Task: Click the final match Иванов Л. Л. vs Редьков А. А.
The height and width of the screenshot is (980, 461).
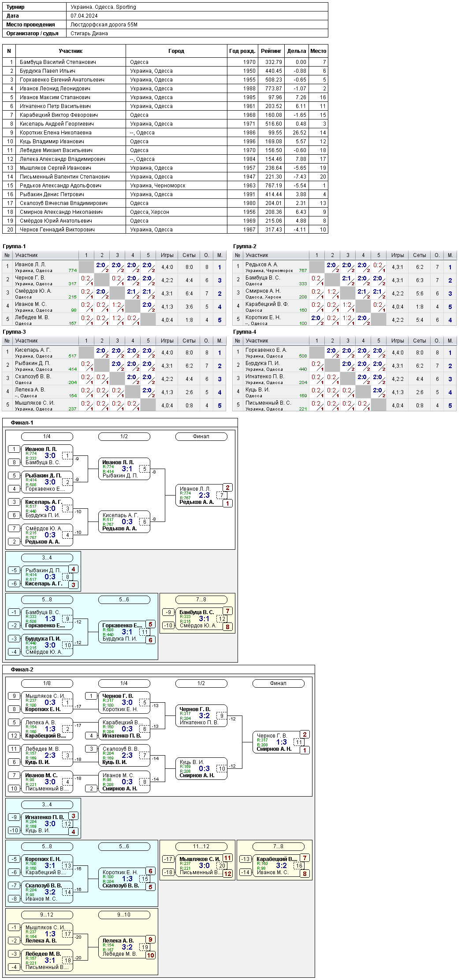Action: (x=201, y=496)
